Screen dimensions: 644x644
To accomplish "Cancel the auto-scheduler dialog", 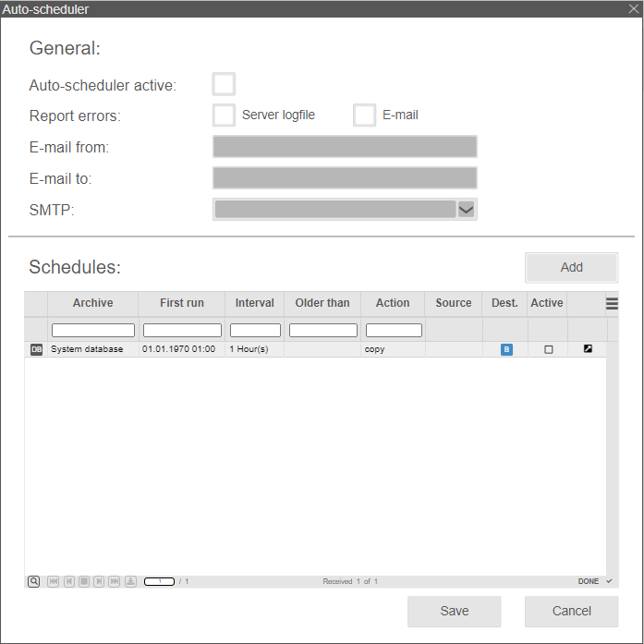I will (x=571, y=611).
